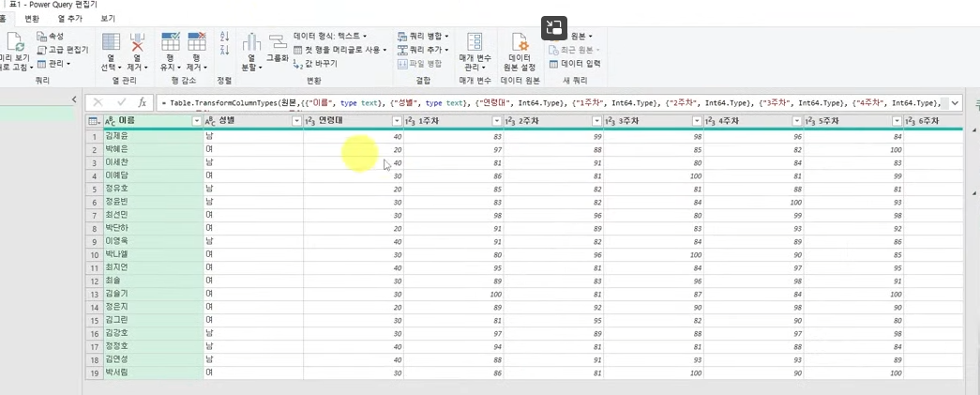Click Append Queries (쿼리 추가)
The height and width of the screenshot is (395, 980).
(x=423, y=50)
